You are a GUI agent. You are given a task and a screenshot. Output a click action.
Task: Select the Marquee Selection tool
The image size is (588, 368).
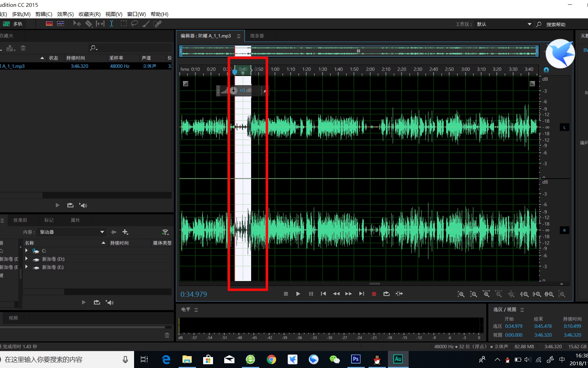coord(124,24)
